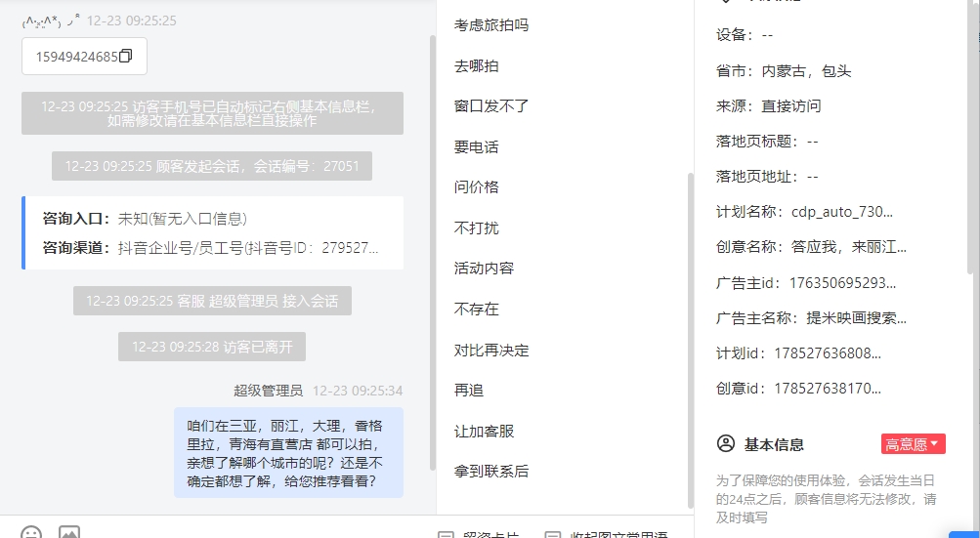Click the notice about editing before 24点
This screenshot has height=538, width=980.
tap(827, 499)
